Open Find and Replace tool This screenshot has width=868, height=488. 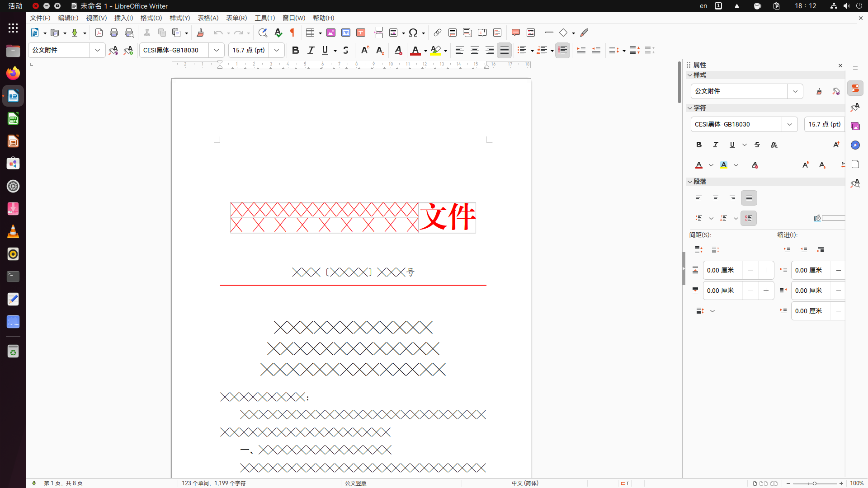pyautogui.click(x=263, y=33)
